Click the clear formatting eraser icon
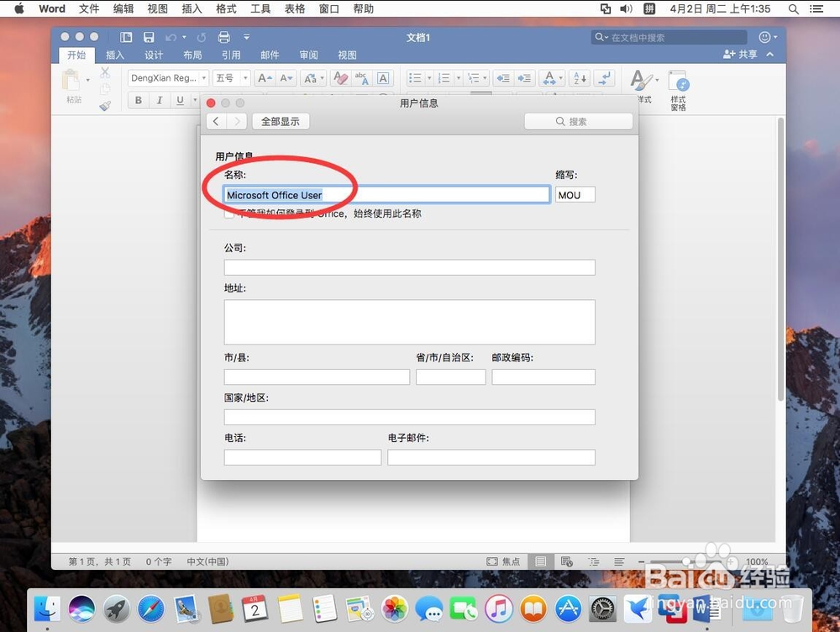840x632 pixels. tap(340, 78)
